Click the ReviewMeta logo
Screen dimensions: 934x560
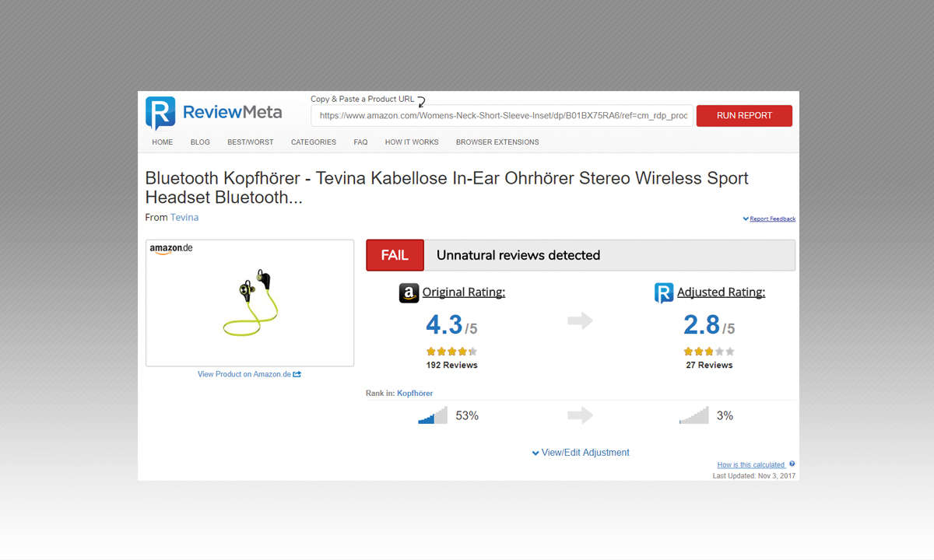click(214, 114)
